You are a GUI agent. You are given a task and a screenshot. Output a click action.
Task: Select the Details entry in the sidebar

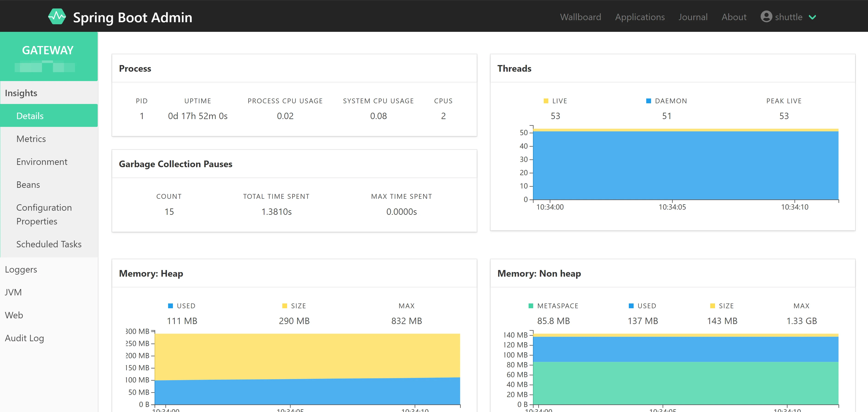click(x=30, y=115)
